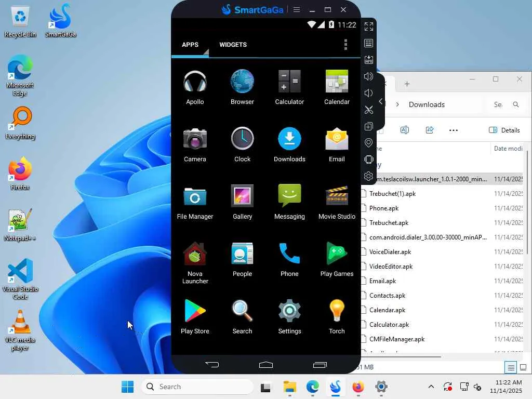This screenshot has width=532, height=399.
Task: Open SmartGaGa hamburger menu
Action: pos(297,10)
